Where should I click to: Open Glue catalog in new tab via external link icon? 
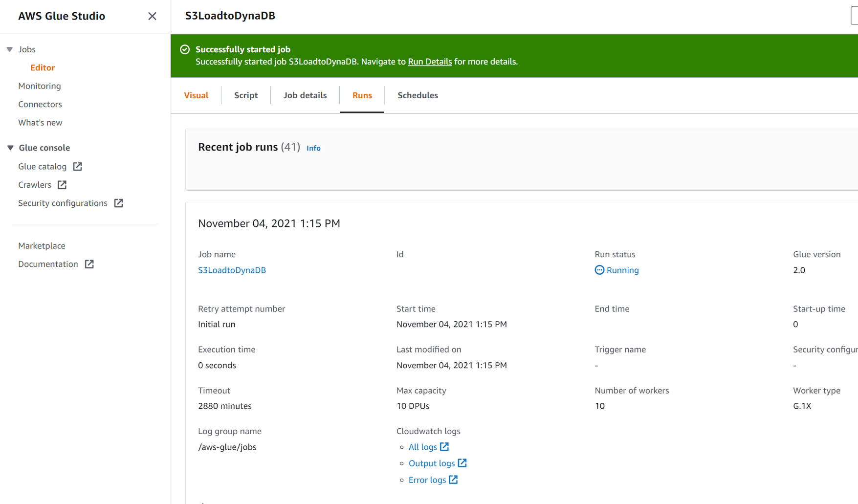click(x=77, y=166)
